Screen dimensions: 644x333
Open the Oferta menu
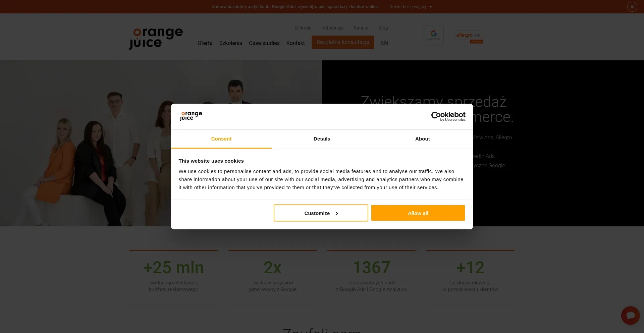[x=205, y=43]
